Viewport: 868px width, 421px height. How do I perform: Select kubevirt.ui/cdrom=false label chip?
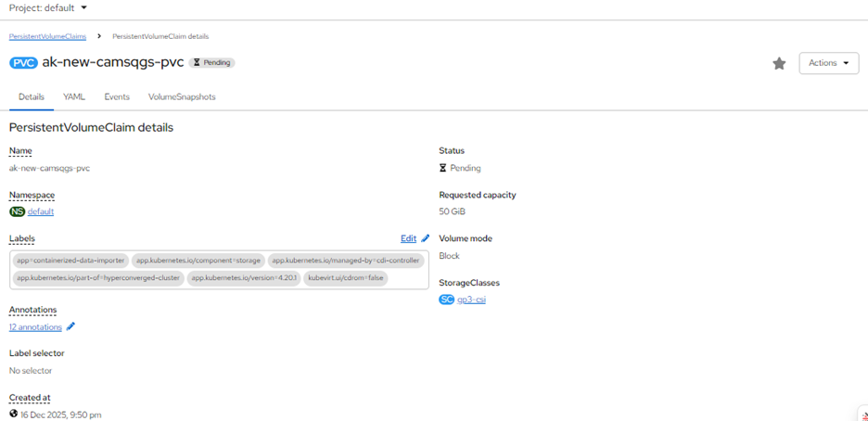coord(346,278)
